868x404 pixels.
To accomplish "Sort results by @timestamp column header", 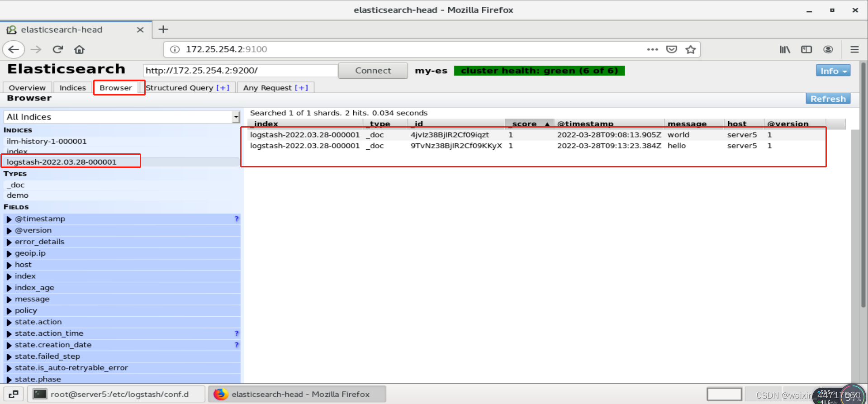I will pyautogui.click(x=609, y=124).
